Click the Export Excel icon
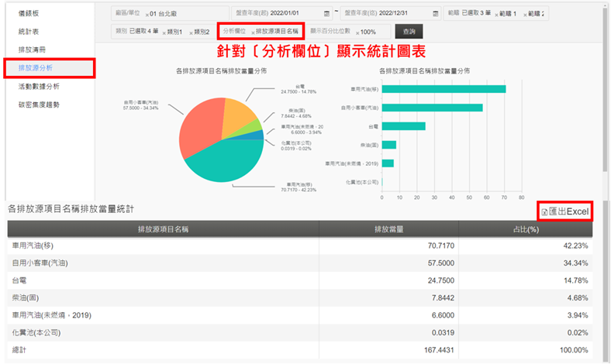 (544, 212)
